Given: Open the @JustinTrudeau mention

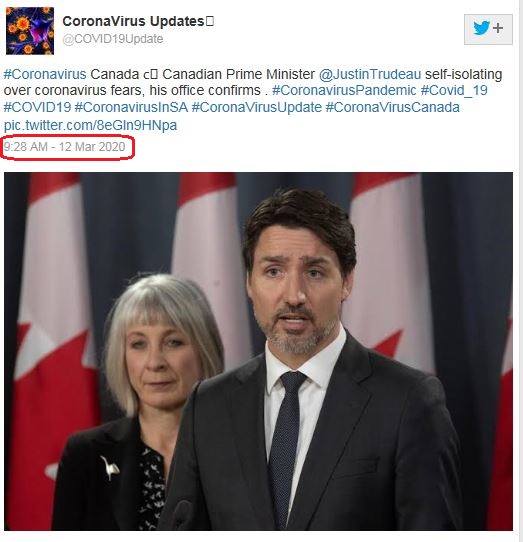Looking at the screenshot, I should (x=370, y=74).
